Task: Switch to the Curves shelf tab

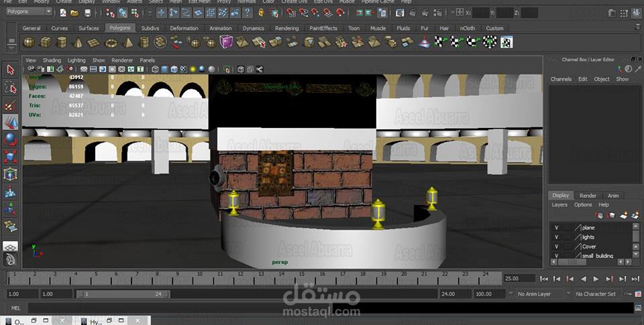Action: tap(60, 28)
